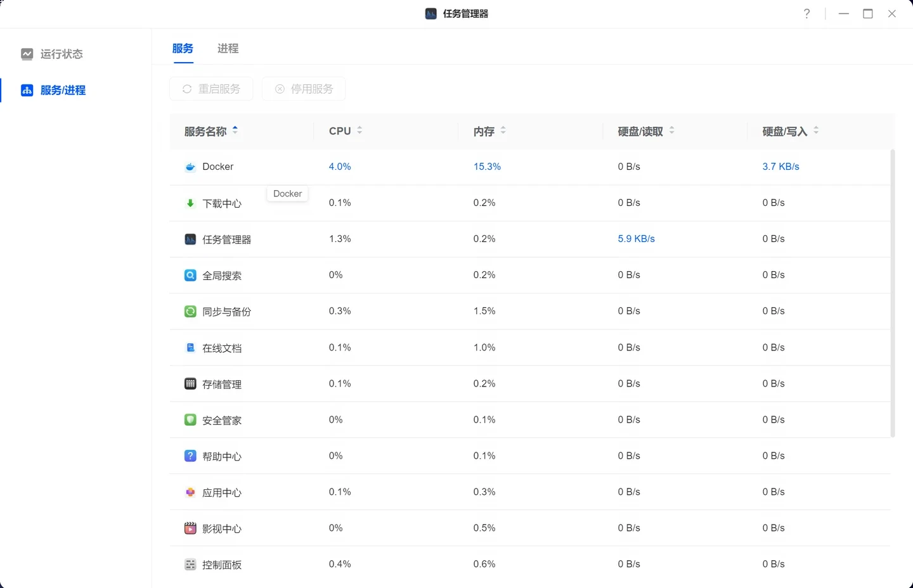Viewport: 913px width, 588px height.
Task: Select the 下载中心 service name
Action: point(222,203)
